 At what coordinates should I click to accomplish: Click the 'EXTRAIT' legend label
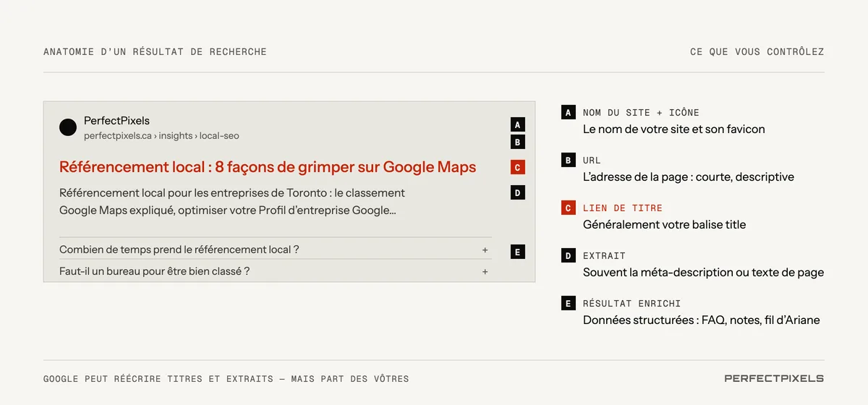[x=604, y=255]
